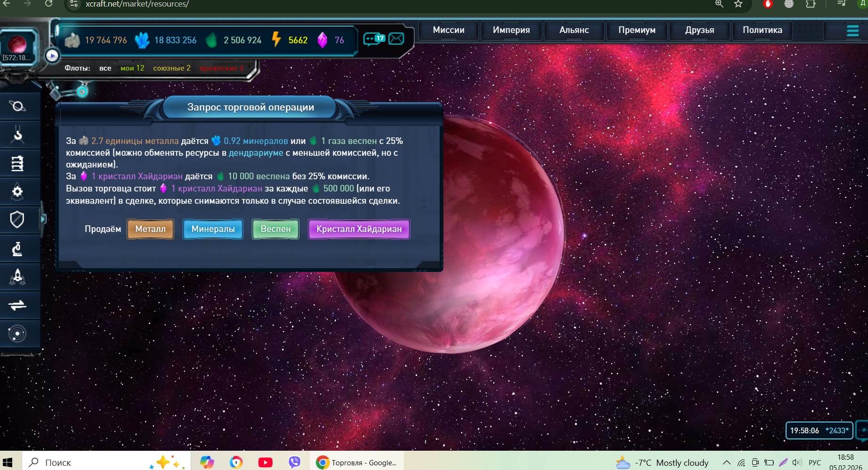
Task: Open the Миссии menu tab
Action: [x=449, y=30]
